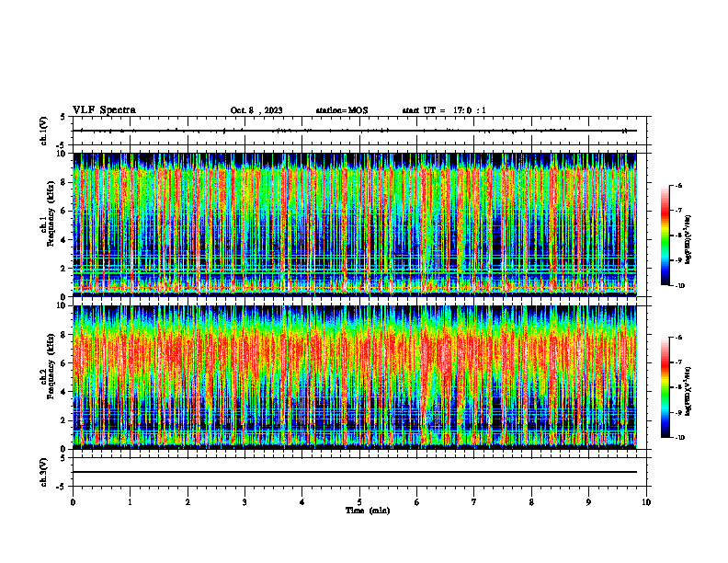The height and width of the screenshot is (563, 728).
Task: Click time axis tick label "9"
Action: (588, 502)
